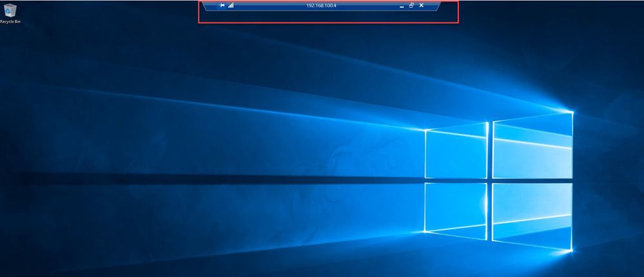Show connection quality via signal bars icon
Viewport: 644px width, 277px height.
pos(231,5)
